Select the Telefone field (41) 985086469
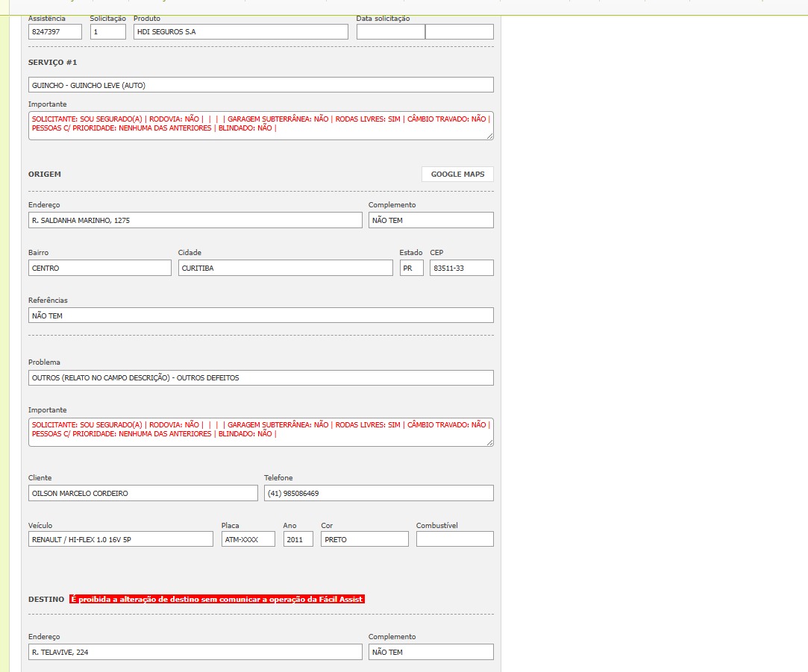 pos(378,494)
